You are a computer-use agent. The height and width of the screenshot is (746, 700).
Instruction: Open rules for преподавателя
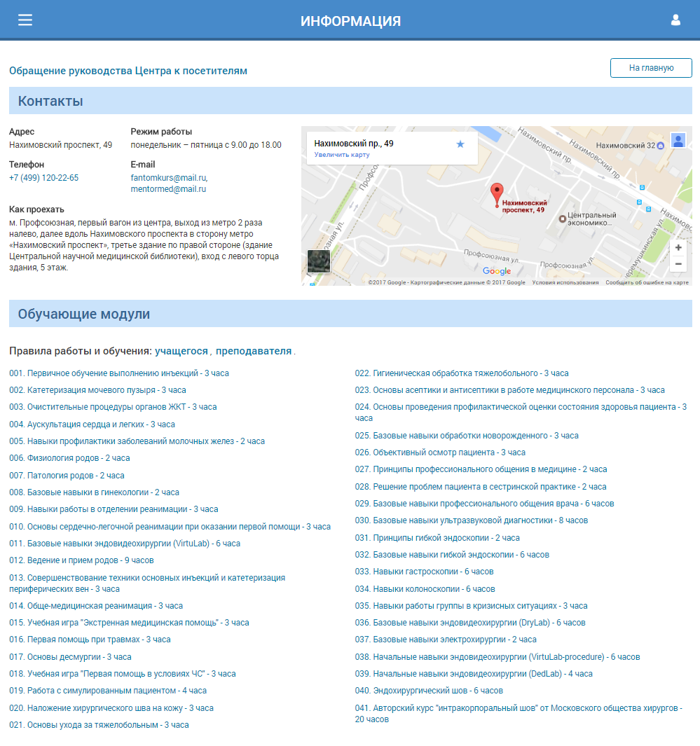(x=254, y=352)
